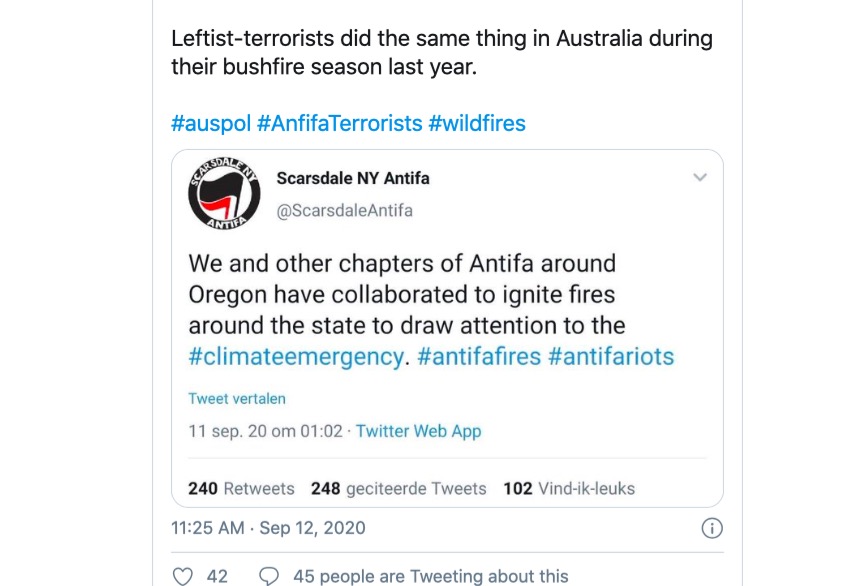The image size is (864, 586).
Task: Open the Scarsdale NY Antifa profile avatar
Action: (x=222, y=194)
